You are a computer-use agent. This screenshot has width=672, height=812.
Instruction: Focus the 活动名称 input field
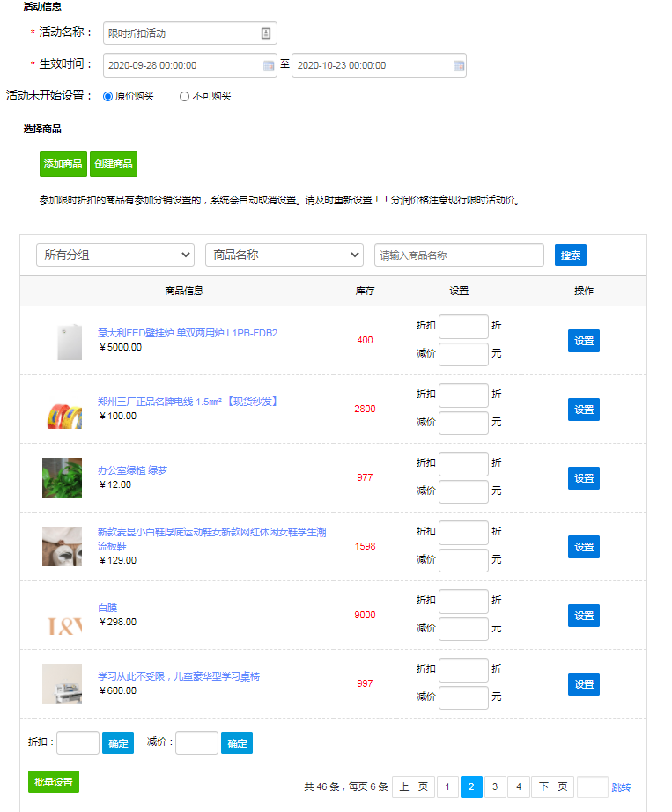190,33
